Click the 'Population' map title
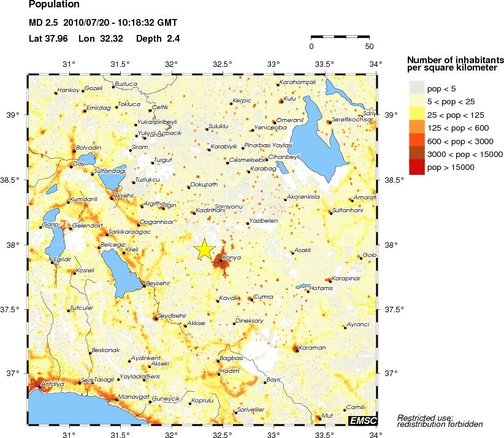Image resolution: width=504 pixels, height=438 pixels. (x=54, y=6)
